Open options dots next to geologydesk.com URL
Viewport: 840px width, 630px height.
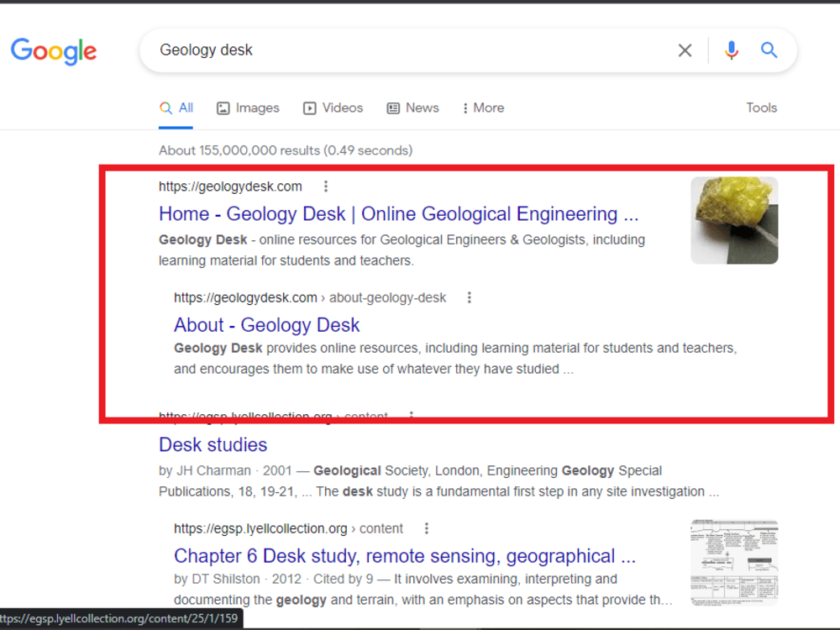point(326,186)
